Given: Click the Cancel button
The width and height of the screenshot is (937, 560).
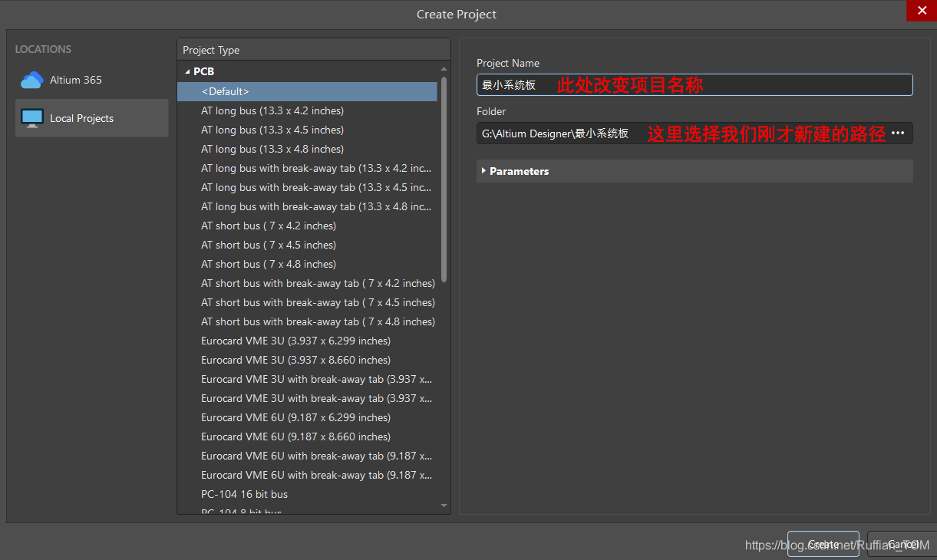Looking at the screenshot, I should tap(902, 544).
